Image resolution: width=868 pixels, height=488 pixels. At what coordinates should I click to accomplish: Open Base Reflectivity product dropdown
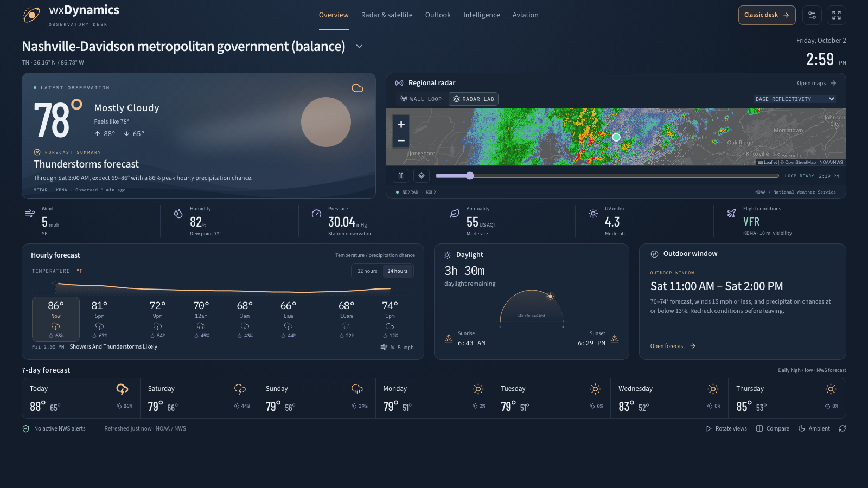coord(795,99)
